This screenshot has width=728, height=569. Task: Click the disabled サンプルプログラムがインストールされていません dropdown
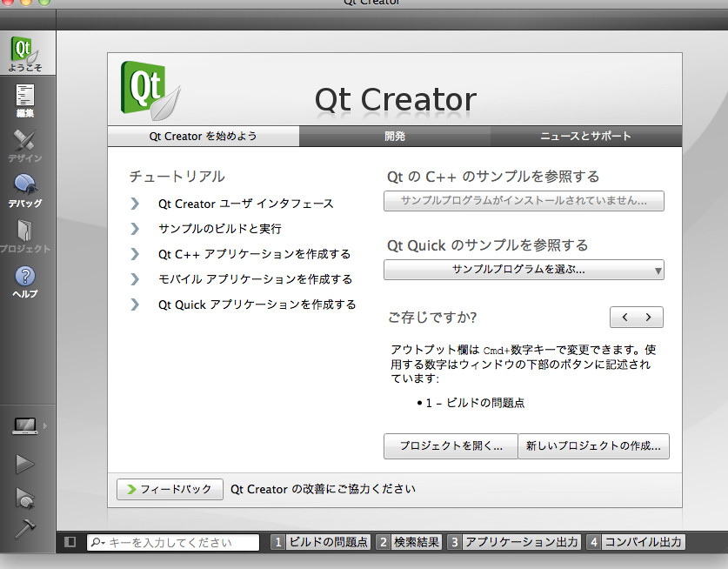pyautogui.click(x=524, y=201)
